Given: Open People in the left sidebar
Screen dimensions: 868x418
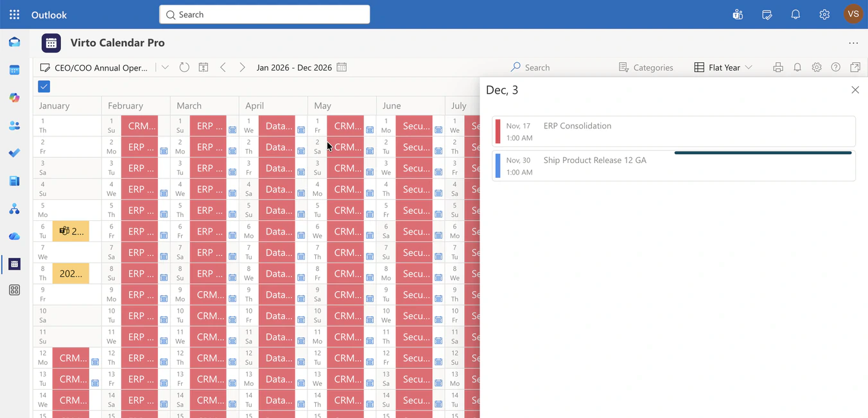Looking at the screenshot, I should [x=14, y=126].
